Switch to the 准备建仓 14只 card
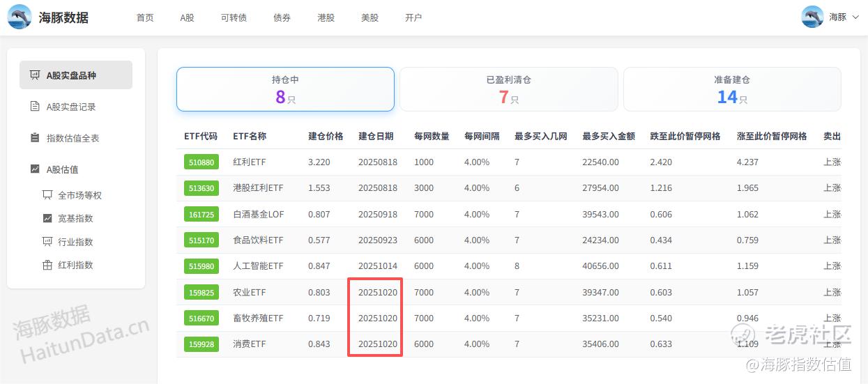The width and height of the screenshot is (868, 384). 732,89
